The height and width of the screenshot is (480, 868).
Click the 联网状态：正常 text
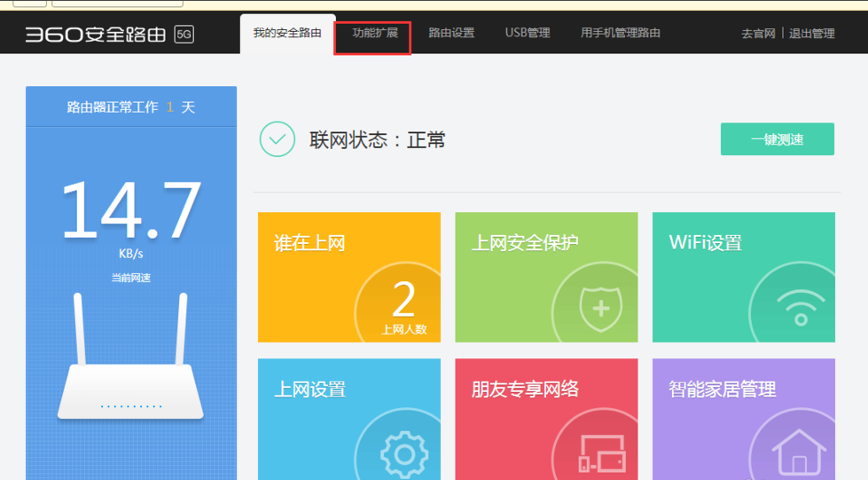point(377,139)
